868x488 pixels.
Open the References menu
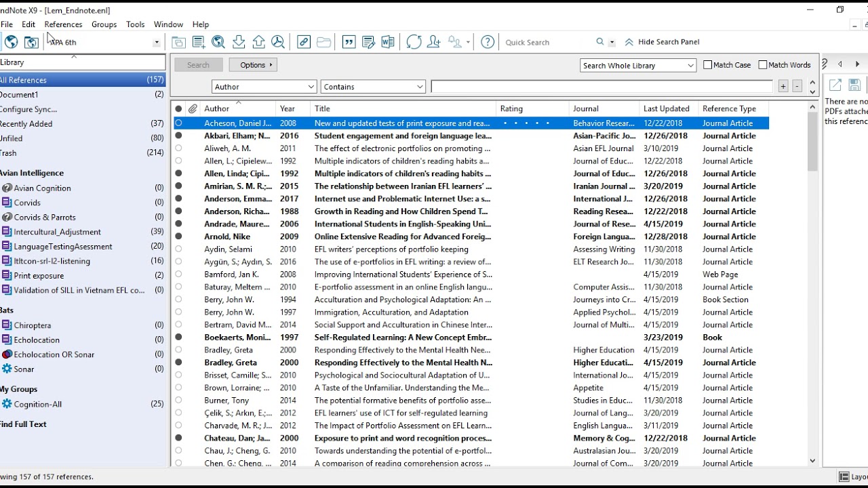coord(63,24)
